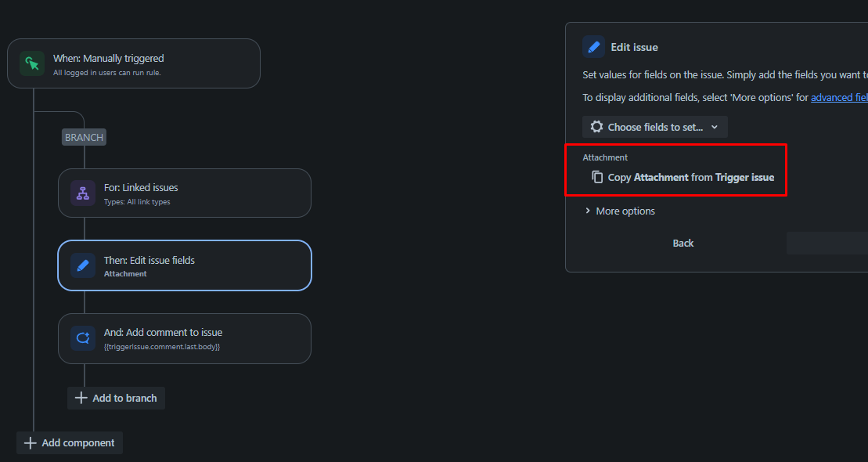This screenshot has height=462, width=868.
Task: Select the Then: Edit issue fields component
Action: 184,265
